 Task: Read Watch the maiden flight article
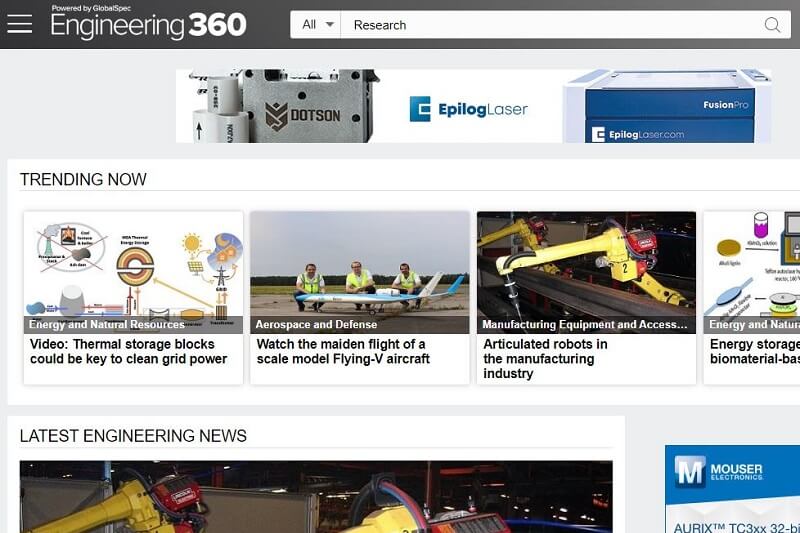pyautogui.click(x=343, y=351)
